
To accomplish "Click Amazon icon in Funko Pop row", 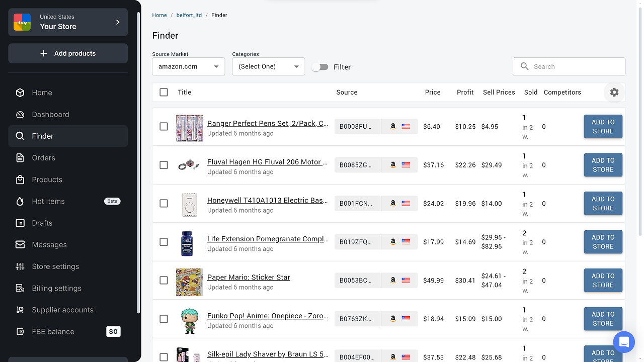I will (x=393, y=319).
